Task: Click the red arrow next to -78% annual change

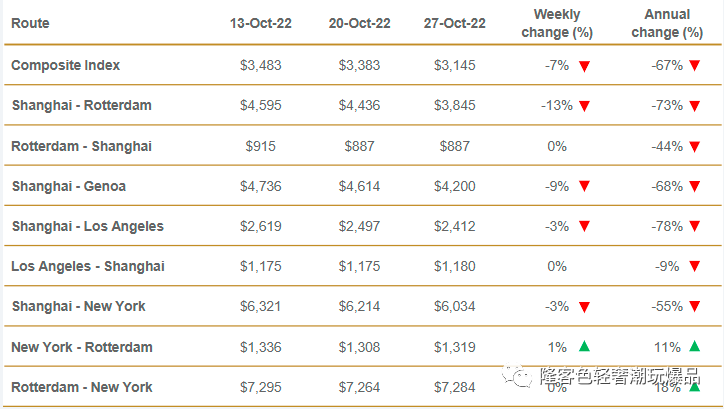Action: [694, 226]
